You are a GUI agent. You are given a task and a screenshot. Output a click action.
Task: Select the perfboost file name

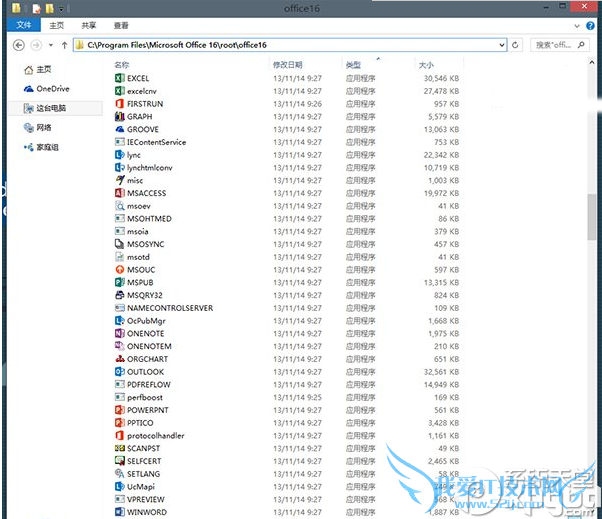(145, 397)
